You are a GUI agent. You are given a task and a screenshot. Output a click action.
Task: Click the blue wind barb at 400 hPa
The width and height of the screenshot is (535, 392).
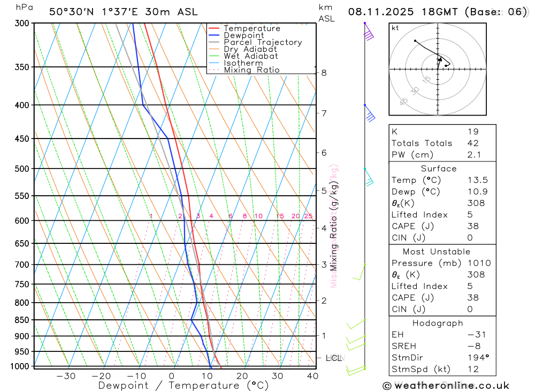[x=370, y=113]
